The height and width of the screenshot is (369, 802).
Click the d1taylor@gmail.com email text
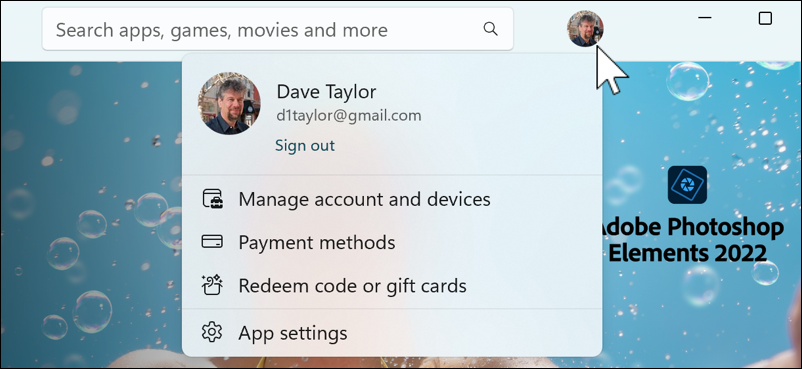349,116
